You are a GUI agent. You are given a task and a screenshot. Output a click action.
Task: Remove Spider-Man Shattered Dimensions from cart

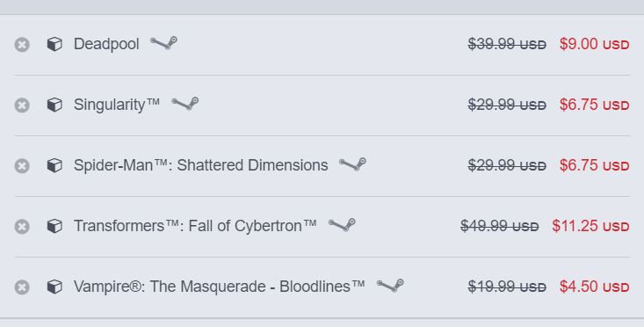point(22,166)
